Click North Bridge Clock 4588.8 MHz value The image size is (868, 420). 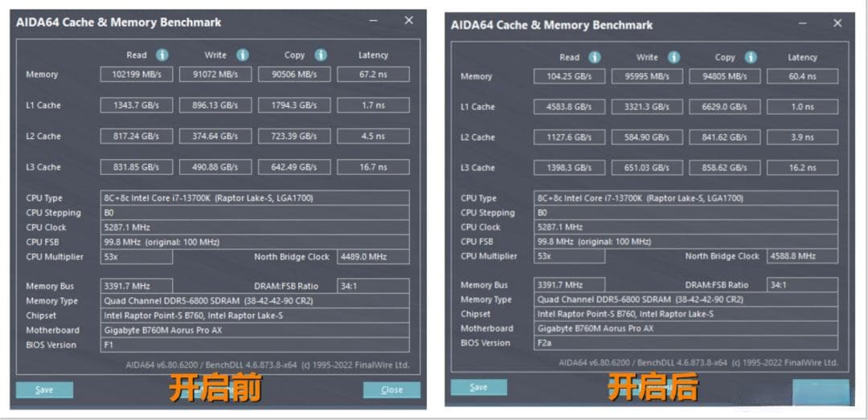pos(802,256)
